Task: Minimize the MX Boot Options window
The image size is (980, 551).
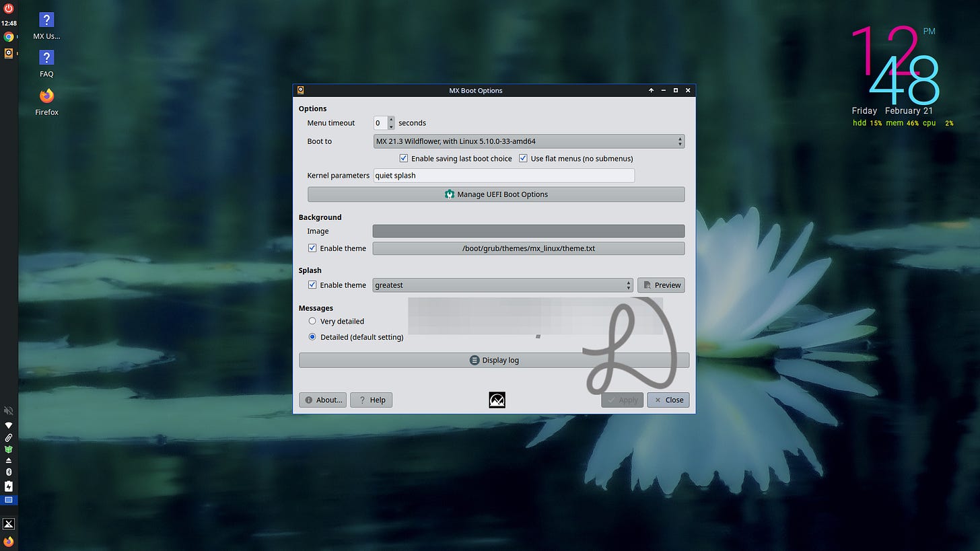Action: (664, 90)
